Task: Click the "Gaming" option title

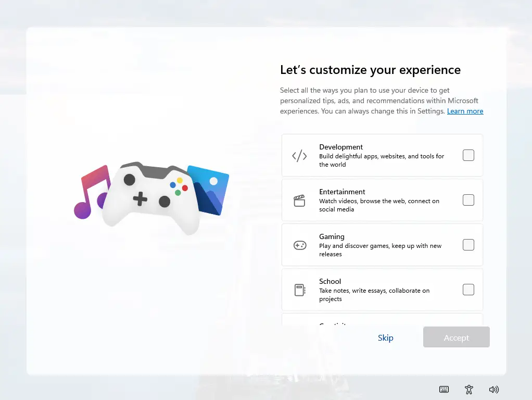Action: pyautogui.click(x=332, y=236)
